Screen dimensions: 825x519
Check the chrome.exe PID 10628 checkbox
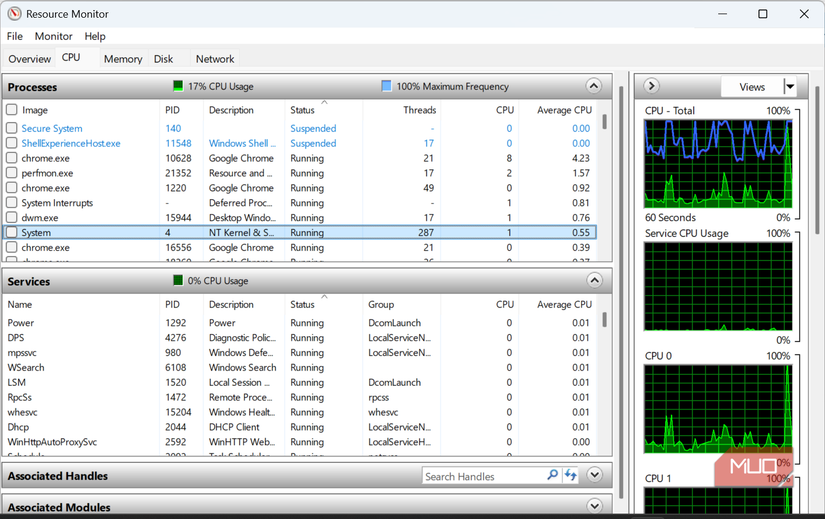pyautogui.click(x=12, y=158)
